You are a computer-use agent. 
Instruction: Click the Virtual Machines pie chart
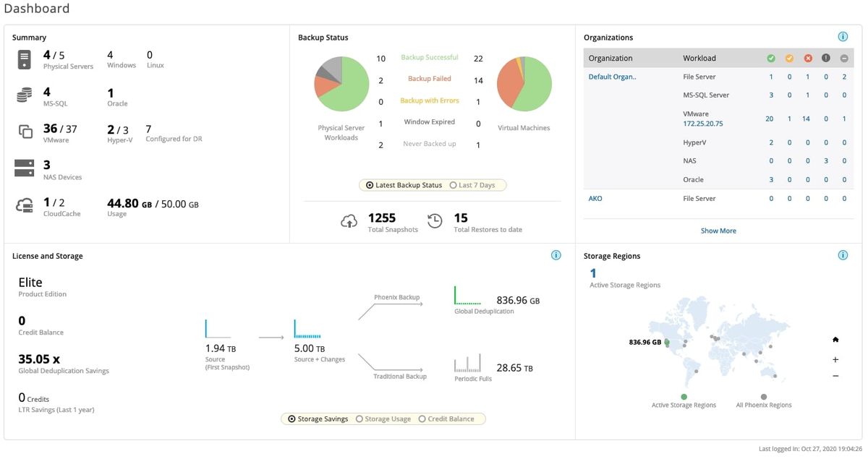coord(524,83)
